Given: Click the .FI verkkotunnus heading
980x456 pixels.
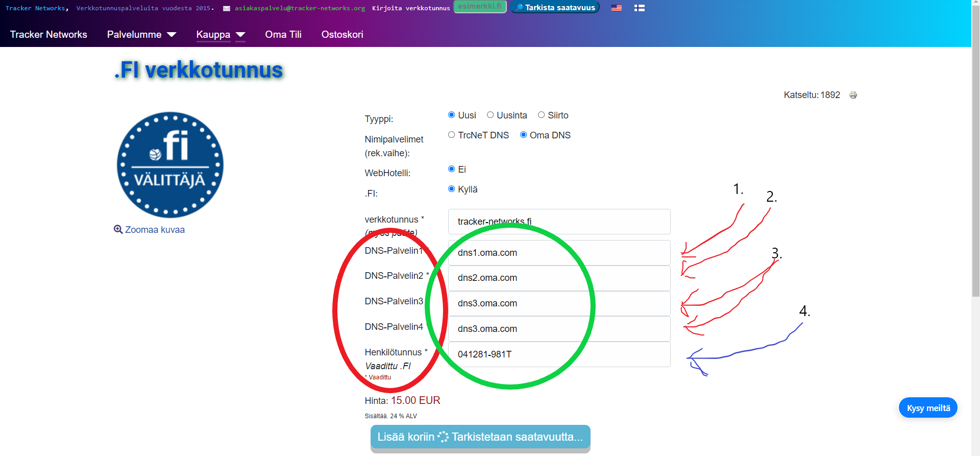Looking at the screenshot, I should (x=199, y=70).
